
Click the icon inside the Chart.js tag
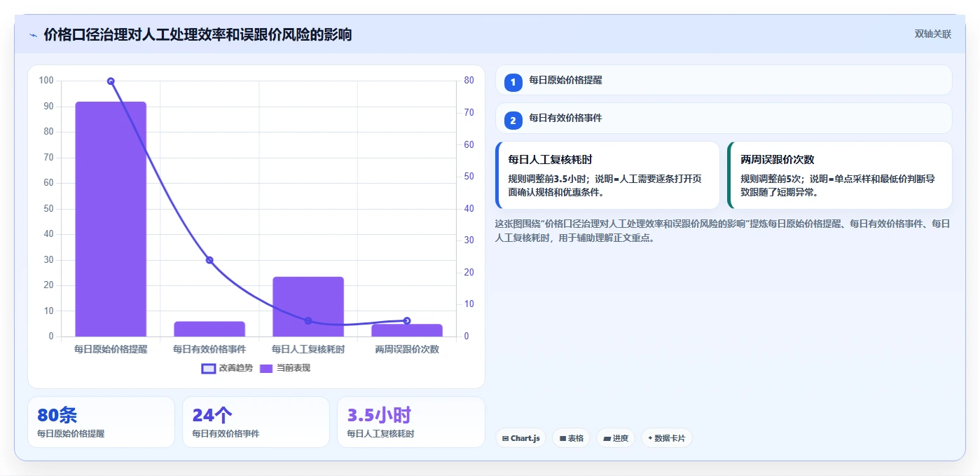pos(506,439)
